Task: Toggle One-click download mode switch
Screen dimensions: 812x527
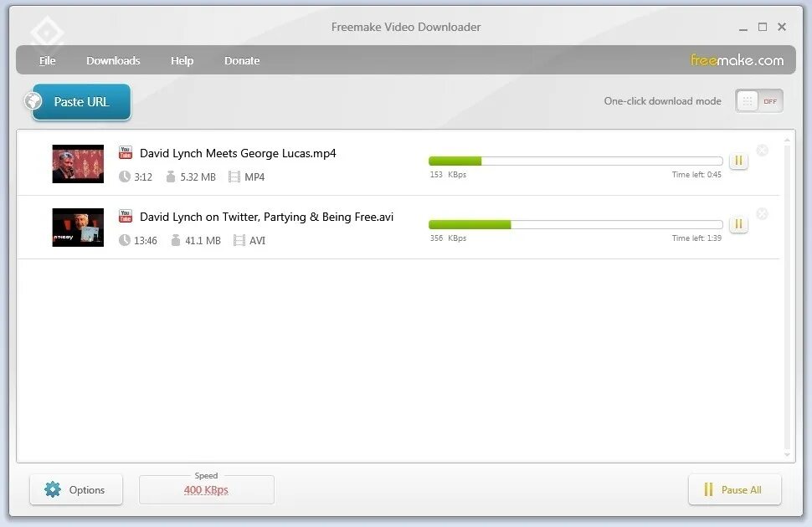Action: point(758,101)
